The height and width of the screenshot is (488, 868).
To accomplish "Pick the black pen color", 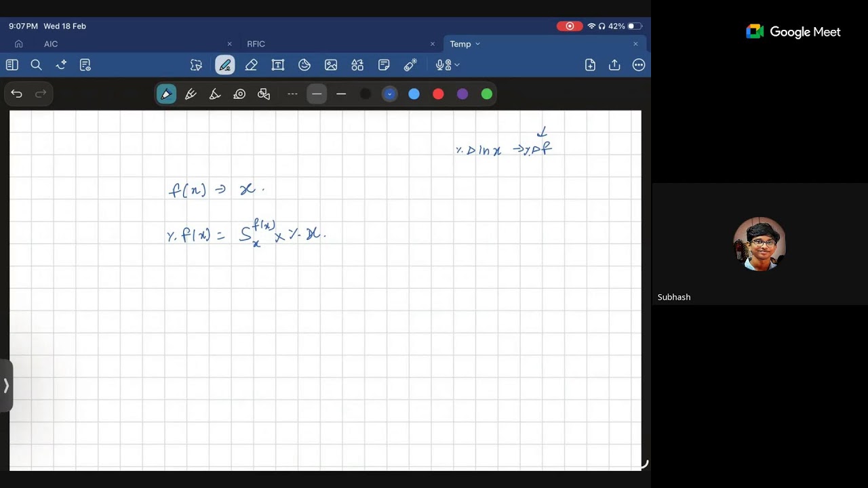I will coord(366,94).
